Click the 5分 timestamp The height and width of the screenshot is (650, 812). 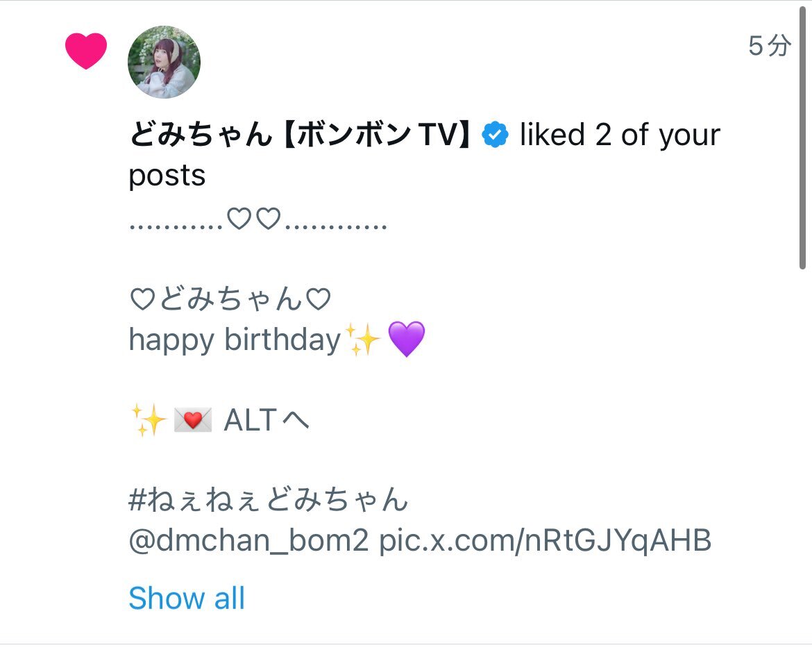pos(770,46)
